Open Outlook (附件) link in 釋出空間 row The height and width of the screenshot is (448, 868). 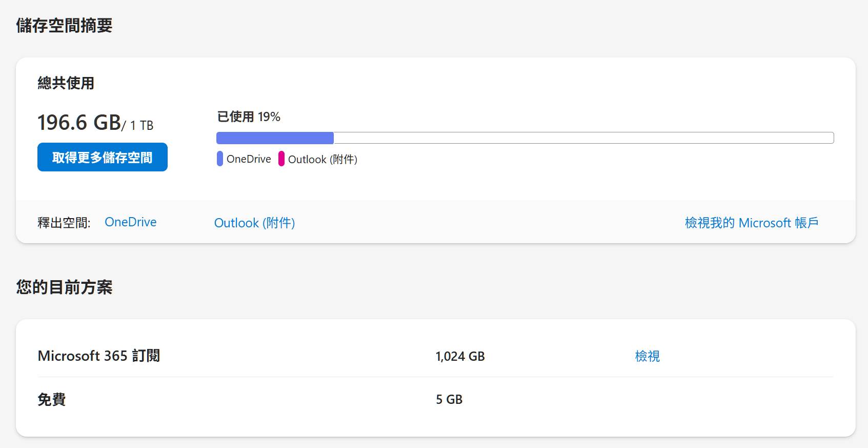pyautogui.click(x=254, y=223)
